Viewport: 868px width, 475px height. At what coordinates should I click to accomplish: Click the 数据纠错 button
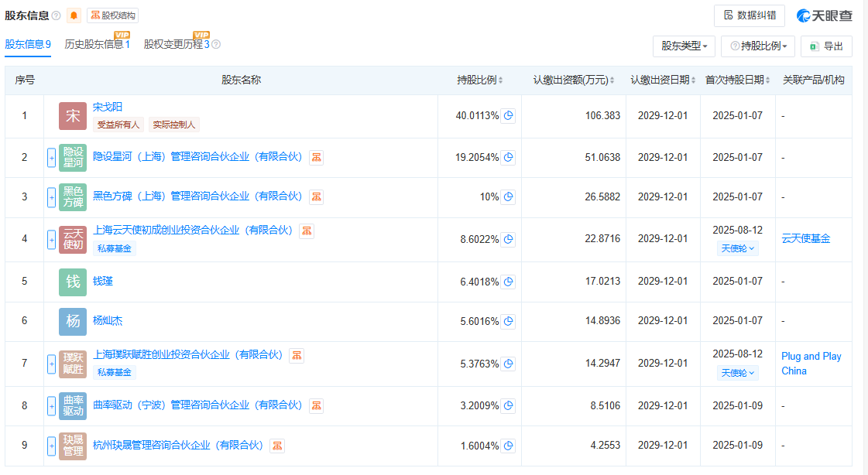[749, 15]
